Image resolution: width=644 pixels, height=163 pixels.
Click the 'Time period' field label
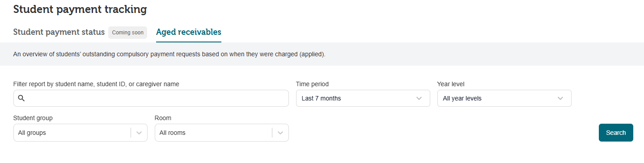coord(312,84)
